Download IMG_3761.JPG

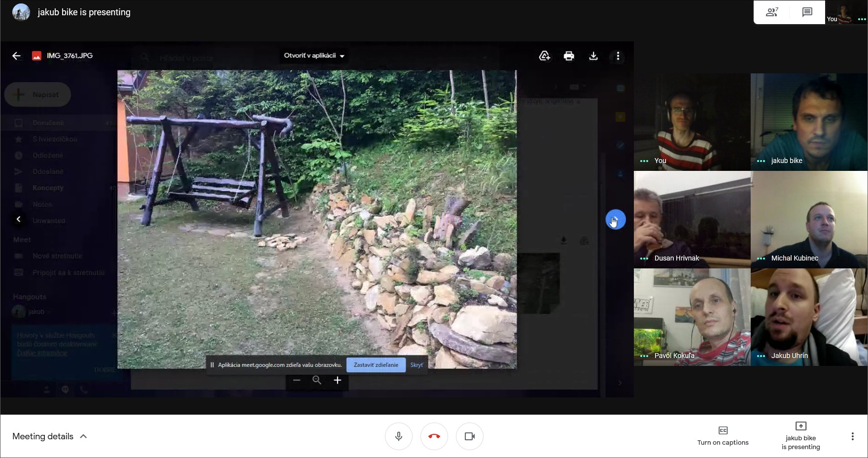(x=593, y=56)
